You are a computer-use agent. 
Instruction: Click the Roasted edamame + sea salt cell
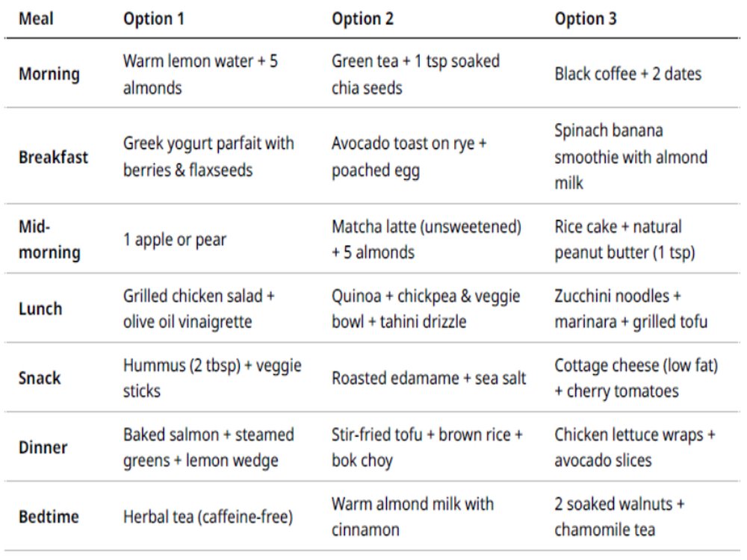tap(429, 378)
